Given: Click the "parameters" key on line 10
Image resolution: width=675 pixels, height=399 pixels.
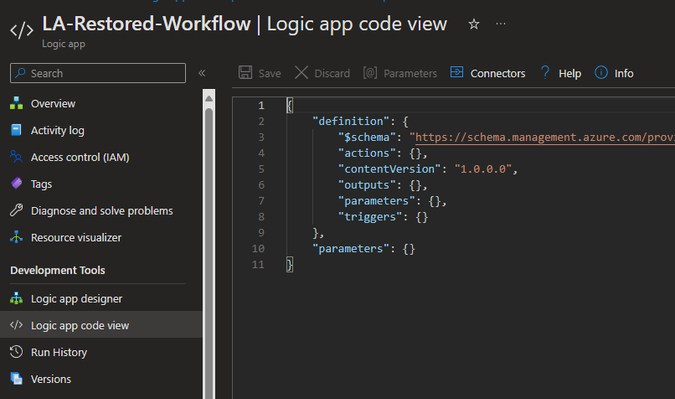Looking at the screenshot, I should (x=351, y=248).
